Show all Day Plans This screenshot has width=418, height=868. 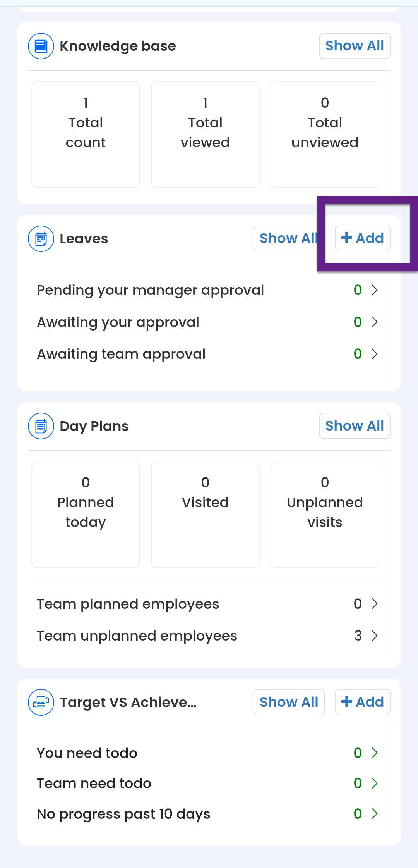tap(355, 426)
